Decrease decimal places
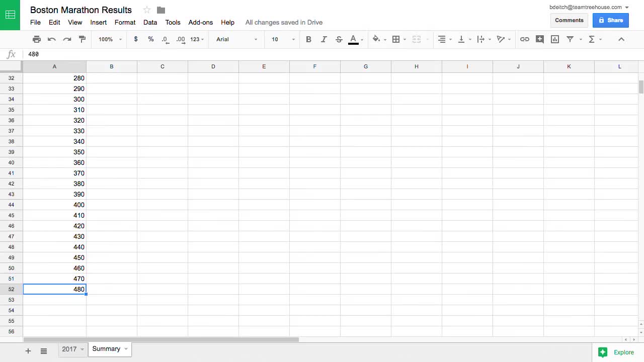Viewport: 644px width, 362px height. point(165,39)
